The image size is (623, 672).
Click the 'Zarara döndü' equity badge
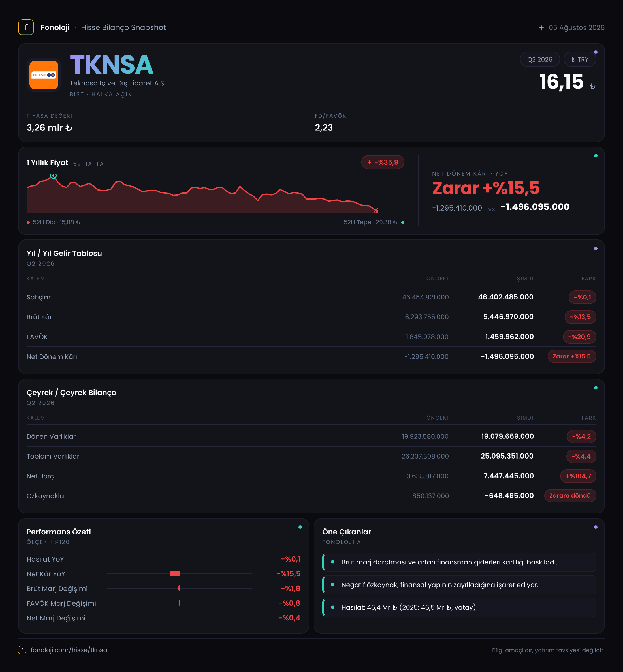(x=570, y=495)
